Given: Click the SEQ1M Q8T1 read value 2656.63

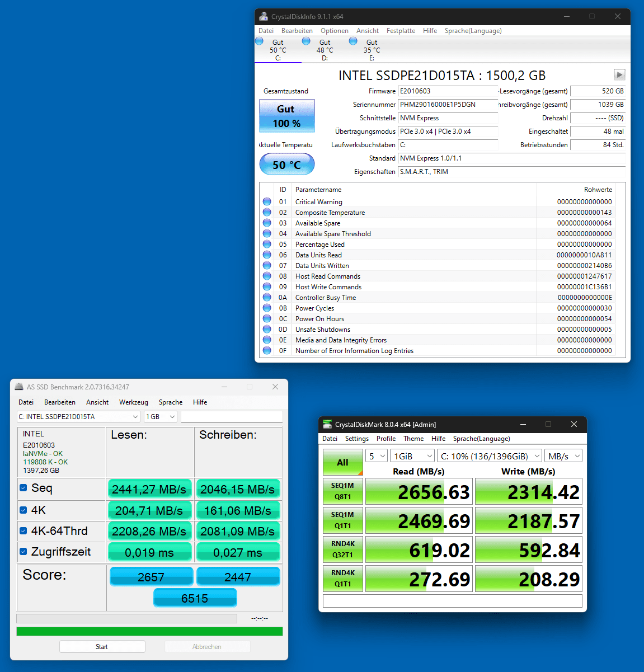Looking at the screenshot, I should (419, 491).
